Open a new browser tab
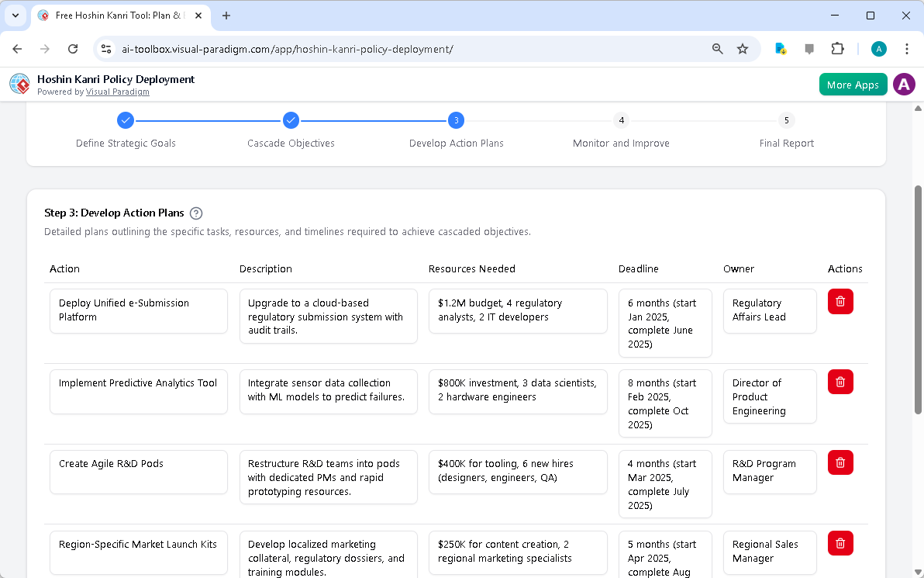This screenshot has height=578, width=924. pyautogui.click(x=225, y=16)
